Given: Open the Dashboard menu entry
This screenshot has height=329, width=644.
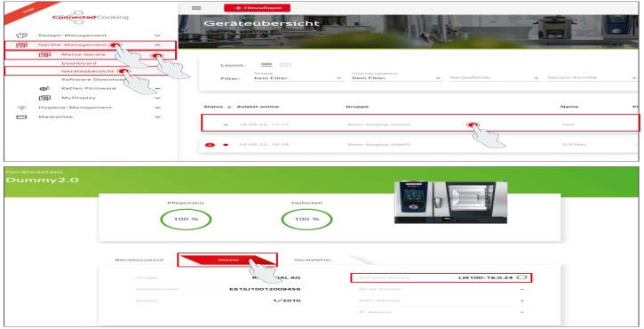Looking at the screenshot, I should pyautogui.click(x=79, y=63).
